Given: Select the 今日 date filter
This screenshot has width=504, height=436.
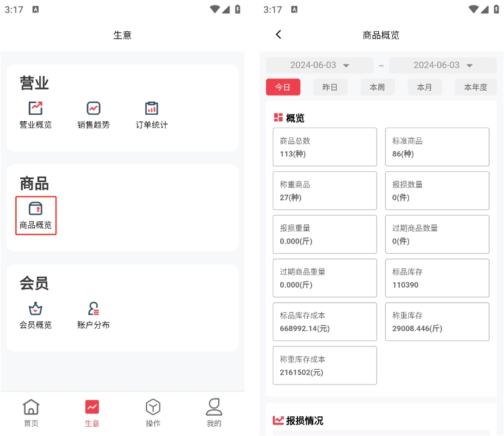Looking at the screenshot, I should tap(283, 87).
